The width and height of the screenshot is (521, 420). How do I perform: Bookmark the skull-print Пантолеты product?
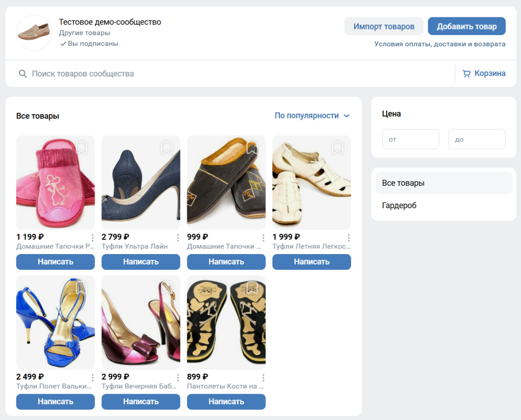pos(252,288)
